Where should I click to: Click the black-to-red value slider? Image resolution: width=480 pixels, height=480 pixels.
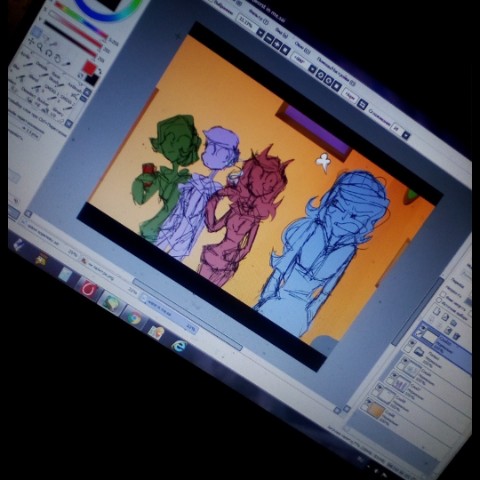pyautogui.click(x=71, y=40)
